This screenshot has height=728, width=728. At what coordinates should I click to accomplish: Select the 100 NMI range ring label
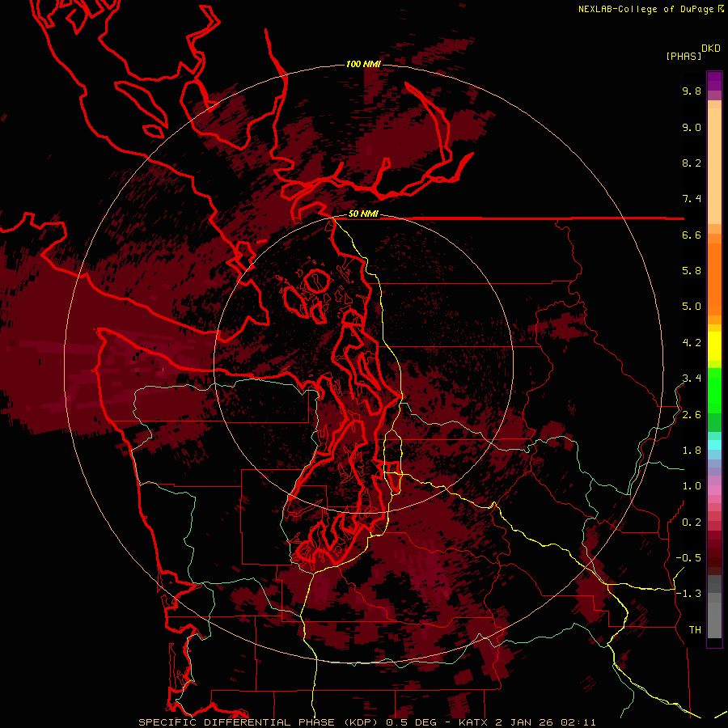click(x=363, y=64)
